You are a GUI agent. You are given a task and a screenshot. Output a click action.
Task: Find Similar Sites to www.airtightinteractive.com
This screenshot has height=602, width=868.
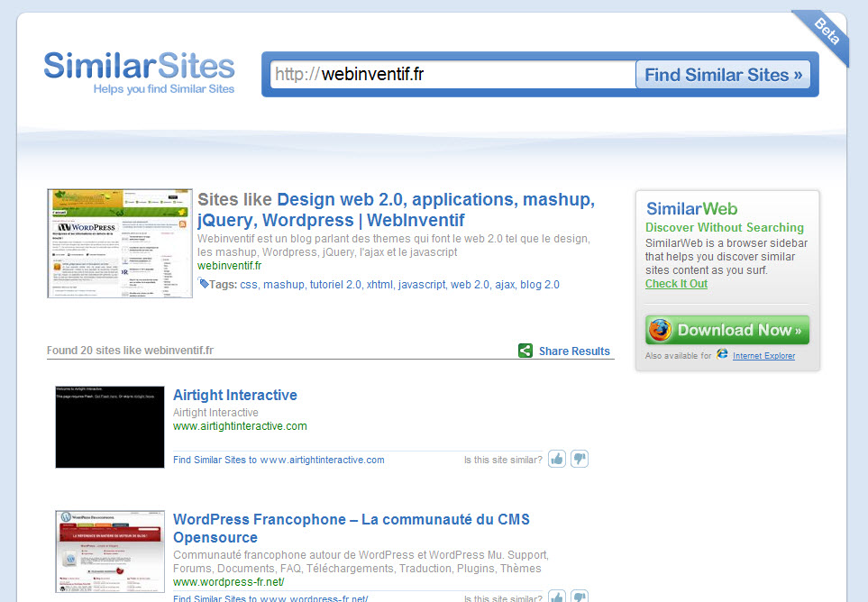click(279, 460)
